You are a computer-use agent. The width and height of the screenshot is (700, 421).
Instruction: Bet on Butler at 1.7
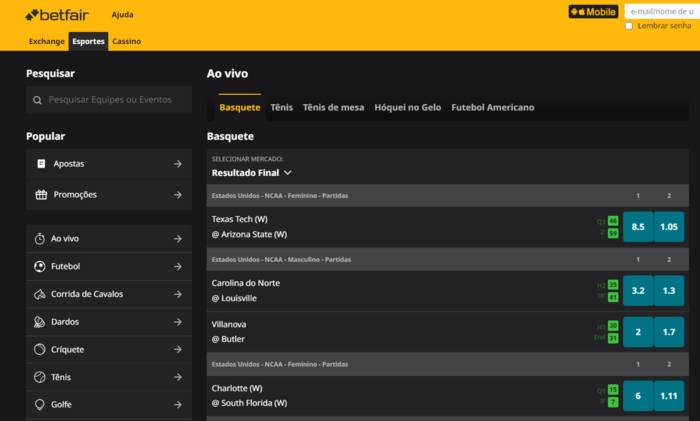coord(669,332)
